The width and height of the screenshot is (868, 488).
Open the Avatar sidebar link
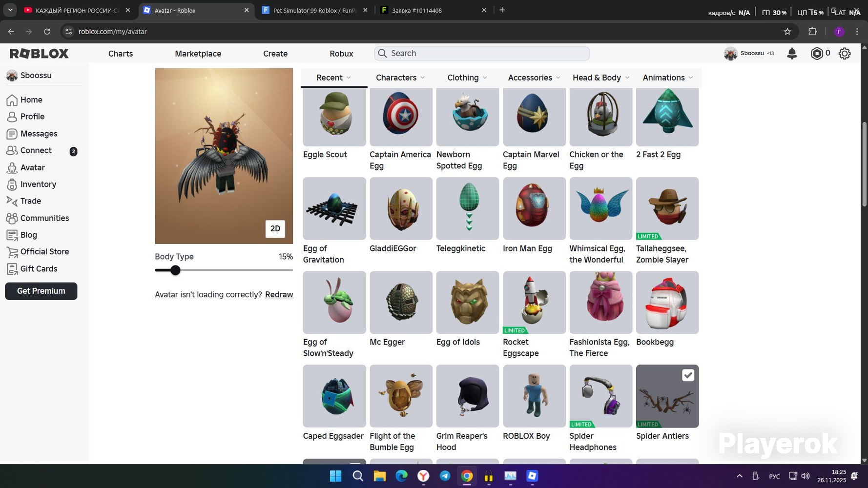33,167
